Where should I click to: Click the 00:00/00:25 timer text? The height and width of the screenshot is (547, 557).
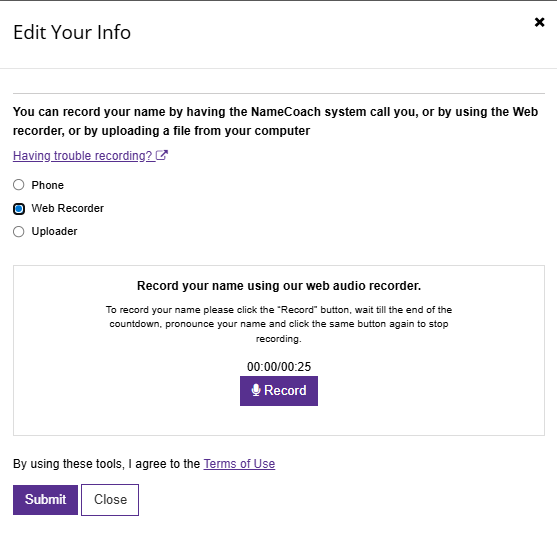click(279, 367)
